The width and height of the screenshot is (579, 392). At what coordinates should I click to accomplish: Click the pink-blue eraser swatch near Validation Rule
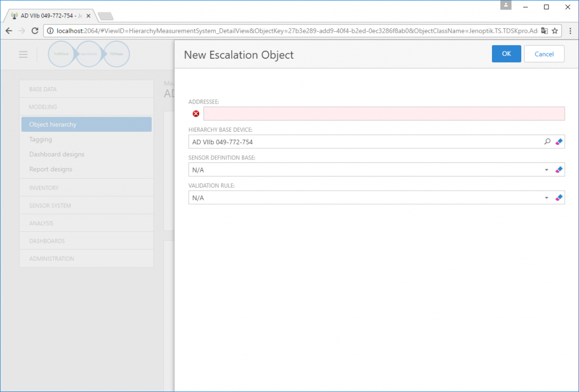tap(559, 197)
